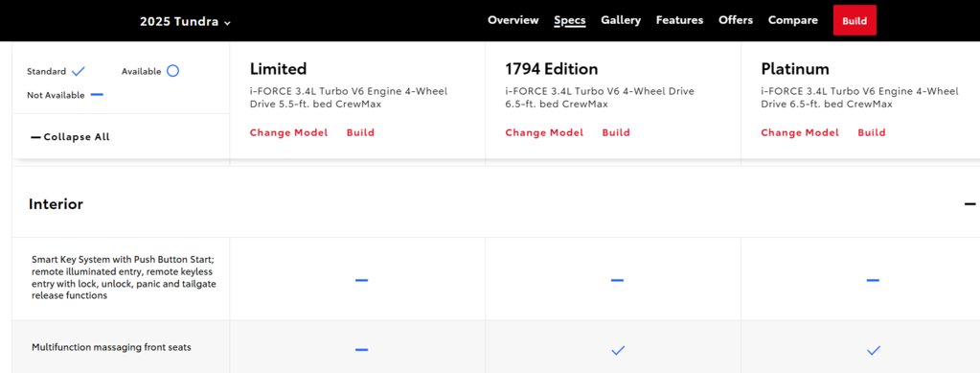Switch to the Features tab
This screenshot has height=373, width=980.
pos(679,20)
